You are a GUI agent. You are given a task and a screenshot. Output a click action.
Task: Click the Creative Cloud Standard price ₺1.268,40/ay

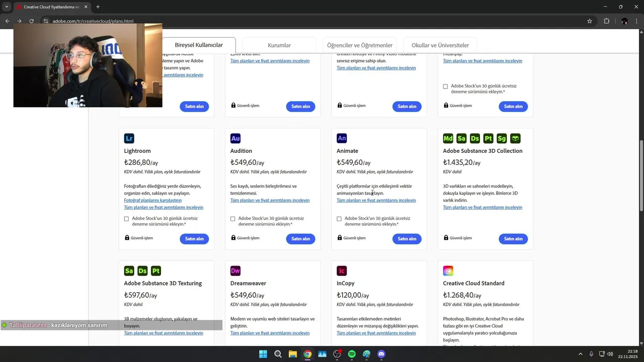(x=462, y=295)
